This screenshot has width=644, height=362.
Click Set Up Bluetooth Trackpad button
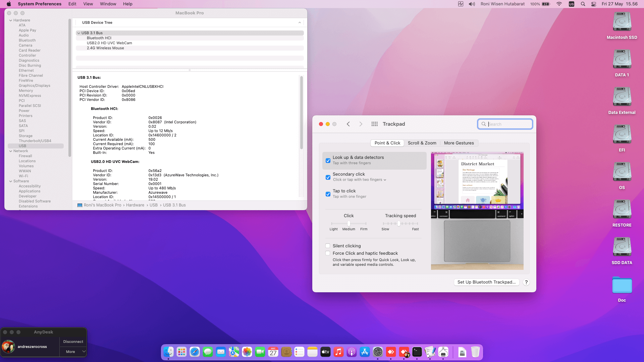pyautogui.click(x=486, y=282)
